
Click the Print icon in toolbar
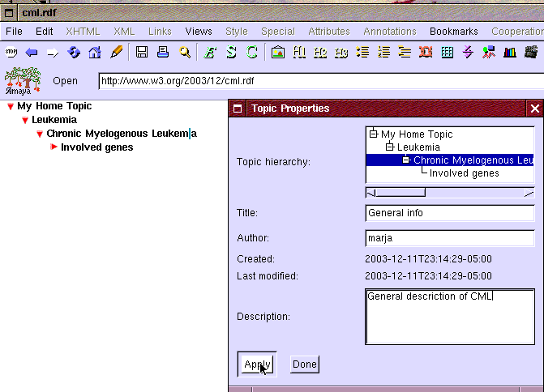click(x=163, y=53)
